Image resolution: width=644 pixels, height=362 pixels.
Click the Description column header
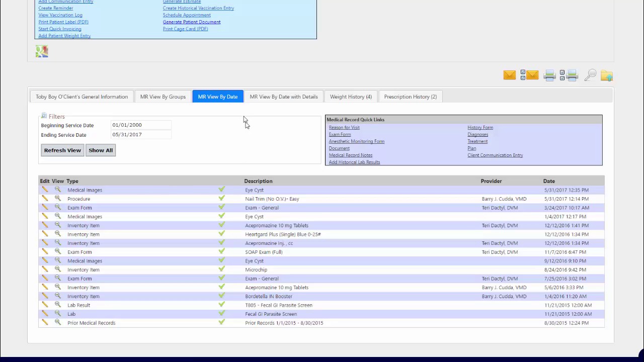pyautogui.click(x=258, y=181)
